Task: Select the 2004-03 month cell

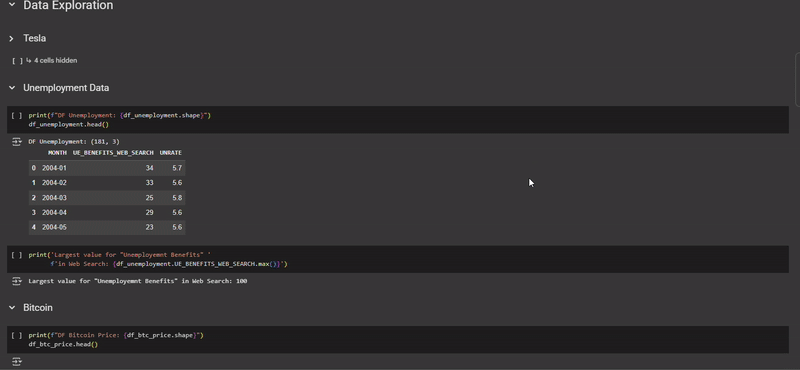Action: coord(54,198)
